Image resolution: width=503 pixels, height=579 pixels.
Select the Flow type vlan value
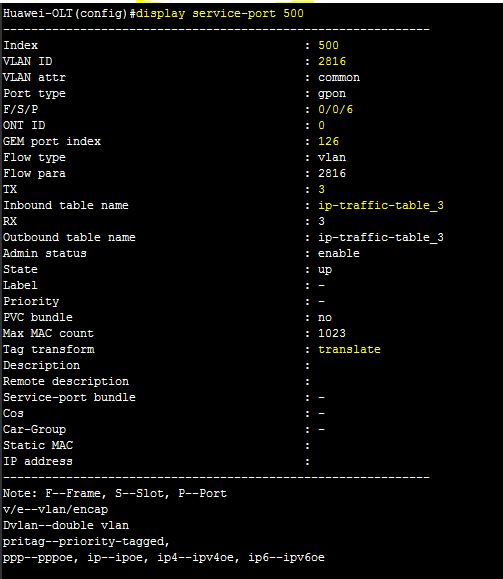[x=332, y=157]
